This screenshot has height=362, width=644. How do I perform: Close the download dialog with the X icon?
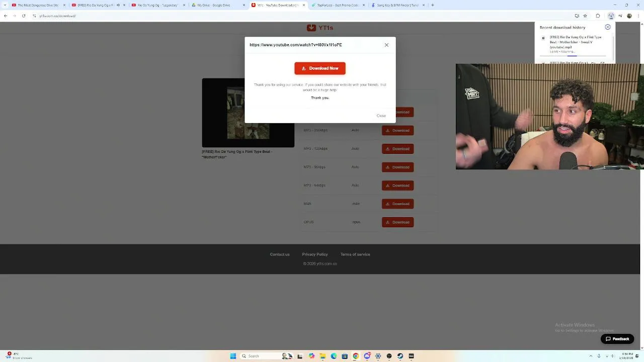[386, 45]
